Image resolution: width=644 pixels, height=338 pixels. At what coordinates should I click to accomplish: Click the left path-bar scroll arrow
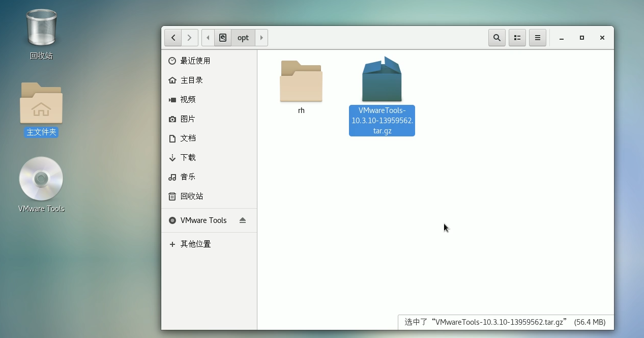point(208,38)
